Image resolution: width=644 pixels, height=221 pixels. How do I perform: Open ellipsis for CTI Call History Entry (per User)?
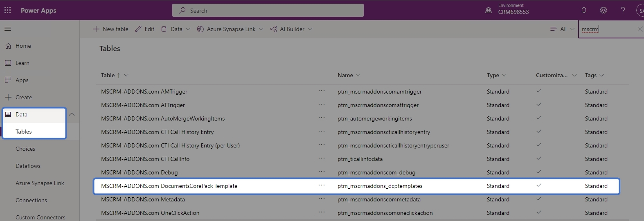pyautogui.click(x=322, y=145)
